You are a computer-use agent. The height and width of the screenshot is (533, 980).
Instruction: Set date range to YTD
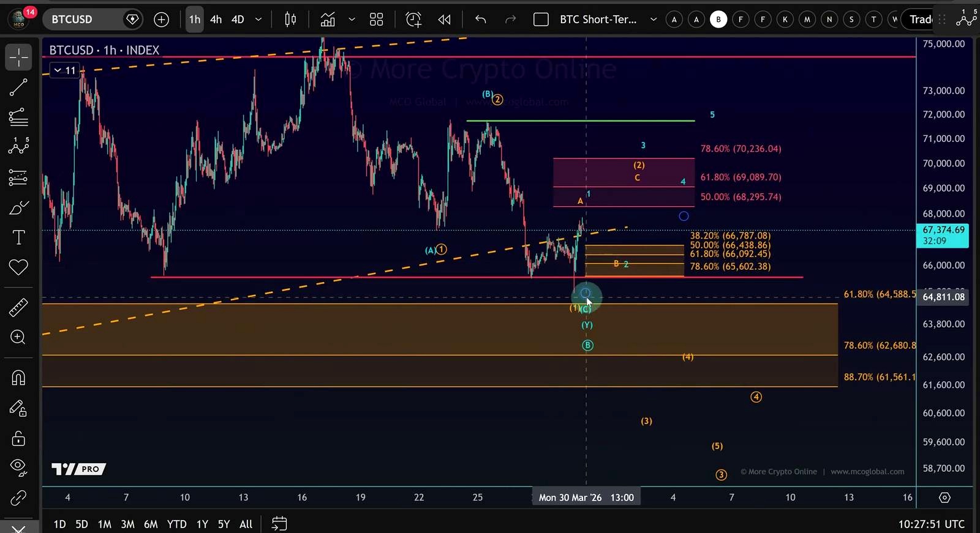click(x=177, y=524)
